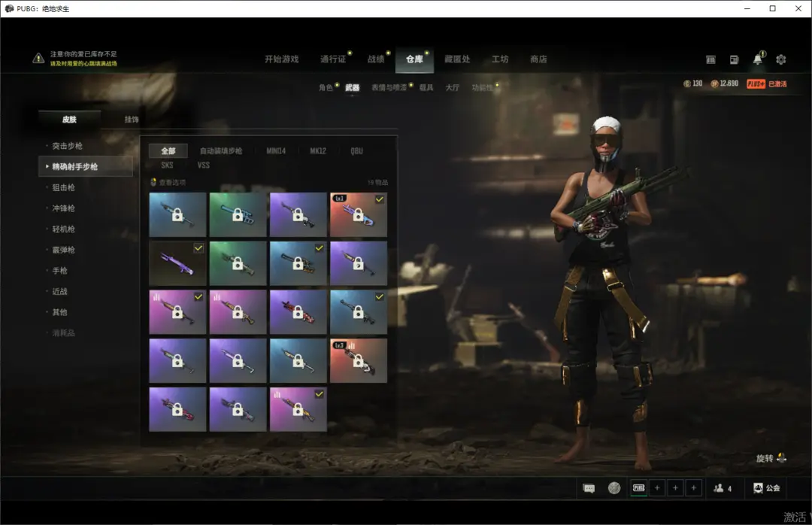Click padlock on red-patterned rifle in third row
Viewport: 812px width, 525px height.
coord(298,312)
